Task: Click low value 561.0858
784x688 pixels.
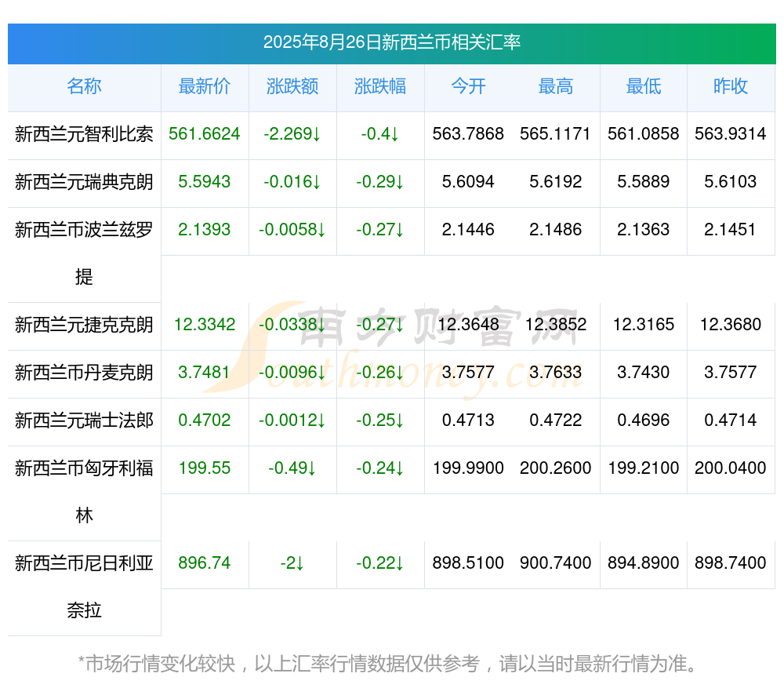Action: [644, 134]
